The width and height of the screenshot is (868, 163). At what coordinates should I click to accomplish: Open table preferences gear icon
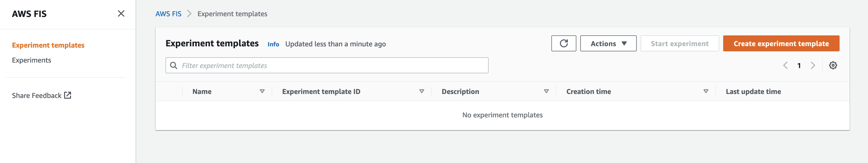pyautogui.click(x=833, y=65)
